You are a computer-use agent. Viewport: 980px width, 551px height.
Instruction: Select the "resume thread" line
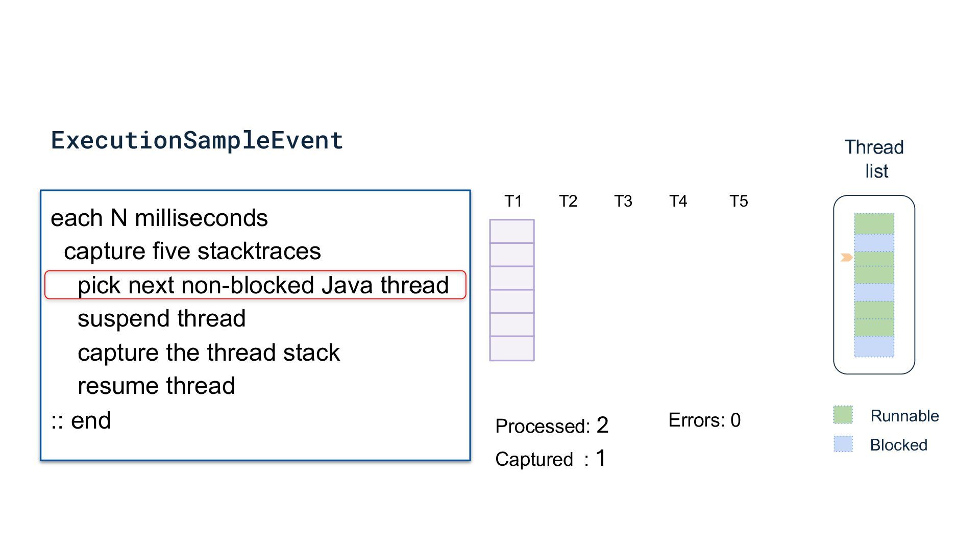pos(156,386)
